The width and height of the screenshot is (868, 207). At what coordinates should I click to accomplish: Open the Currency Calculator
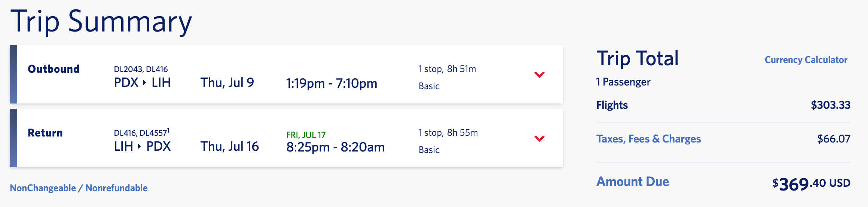806,60
